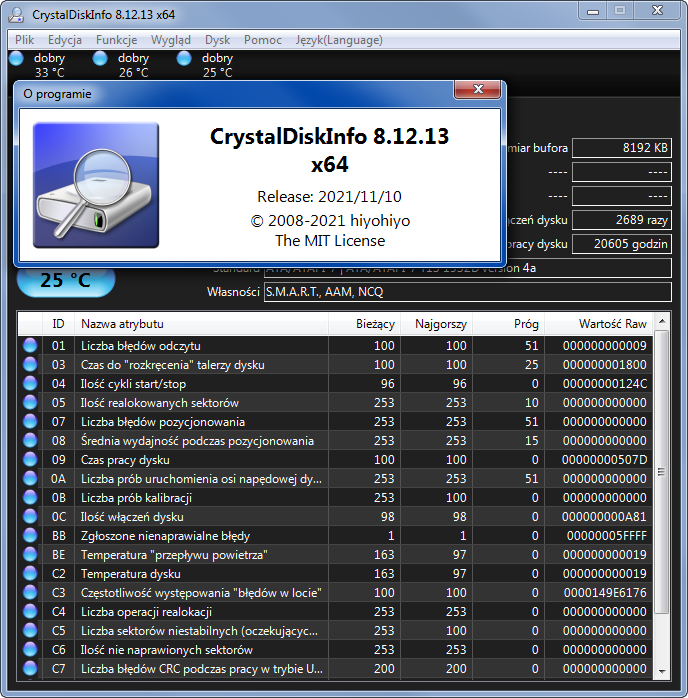
Task: Click status orb for BE Temperatura przepływu powietrza
Action: point(30,555)
